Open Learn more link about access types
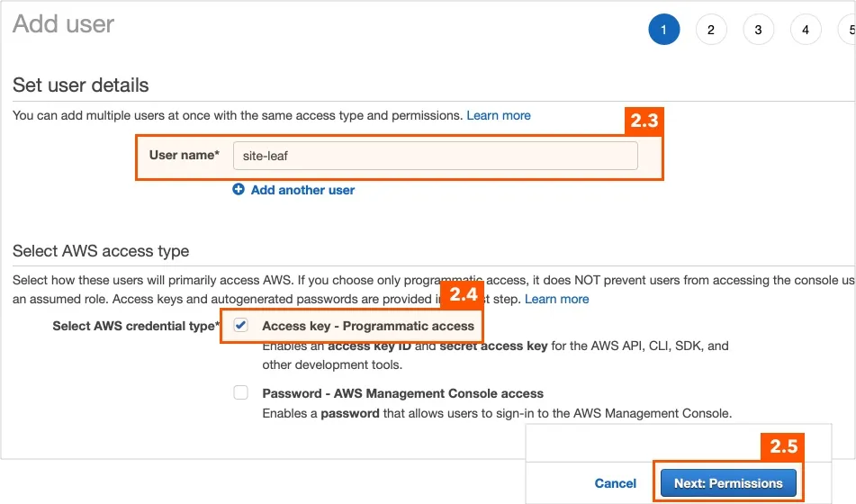 coord(557,299)
